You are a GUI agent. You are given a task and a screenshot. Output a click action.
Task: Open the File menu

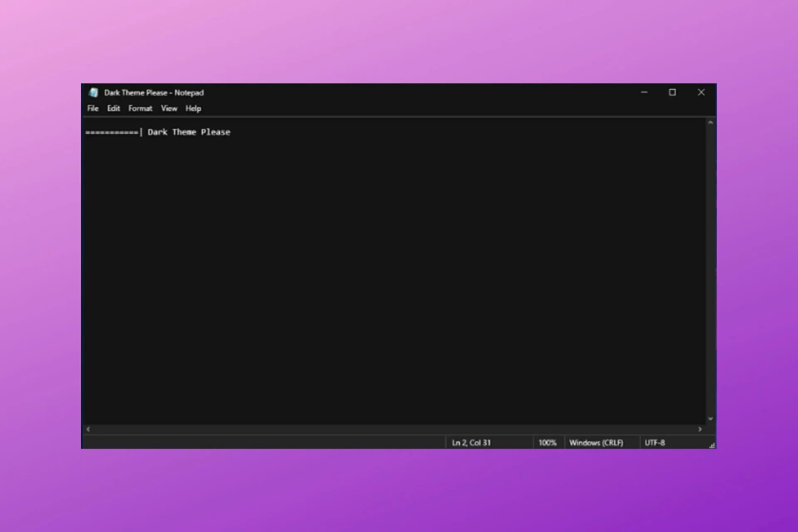(x=93, y=108)
